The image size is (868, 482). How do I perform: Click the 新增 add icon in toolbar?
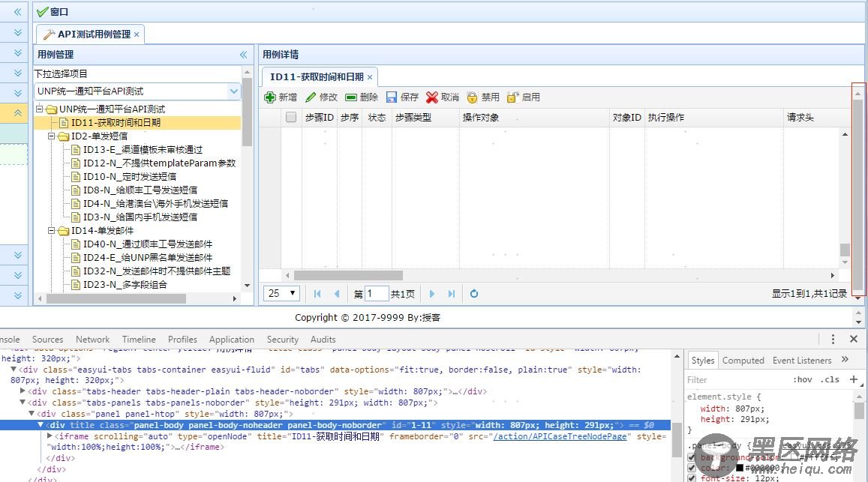pyautogui.click(x=270, y=97)
